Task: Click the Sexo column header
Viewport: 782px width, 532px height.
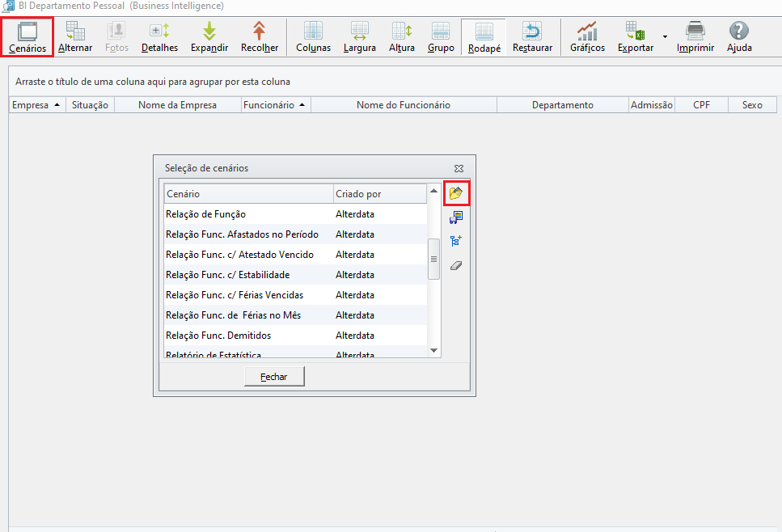Action: [x=752, y=105]
